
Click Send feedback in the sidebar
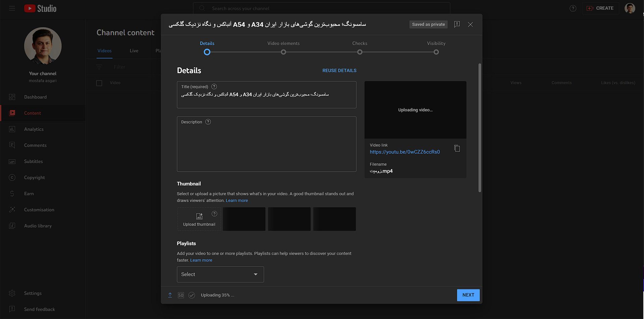(43, 309)
